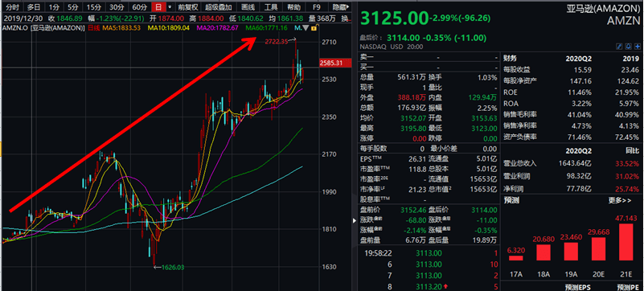This screenshot has height=291, width=644.
Task: Select the 15分 period tab
Action: [94, 7]
